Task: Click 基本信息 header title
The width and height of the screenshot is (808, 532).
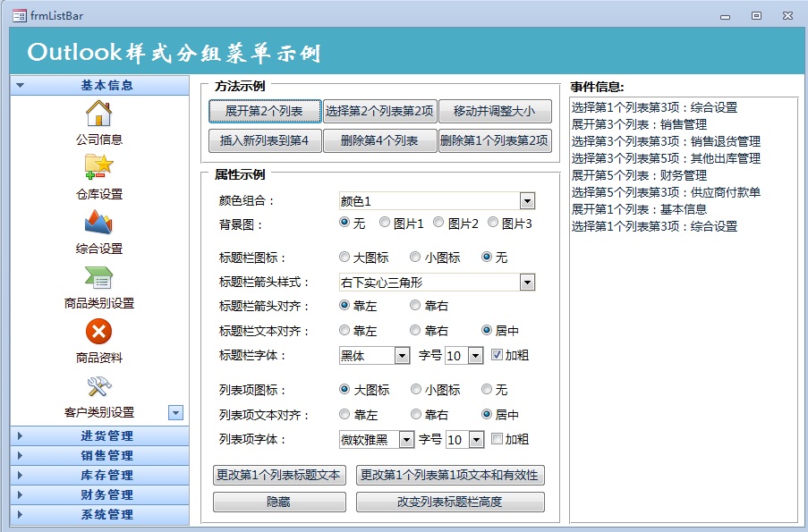Action: [x=107, y=86]
